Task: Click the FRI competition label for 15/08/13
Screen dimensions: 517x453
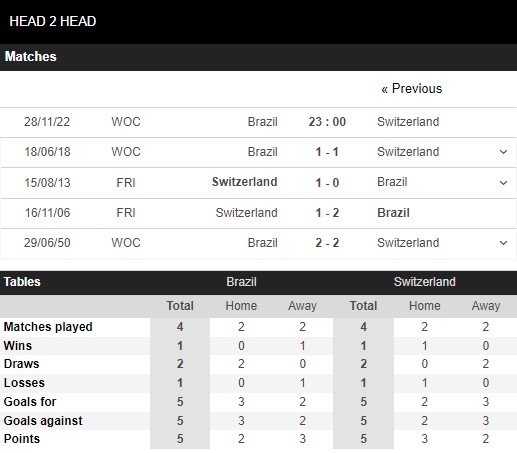Action: 126,183
